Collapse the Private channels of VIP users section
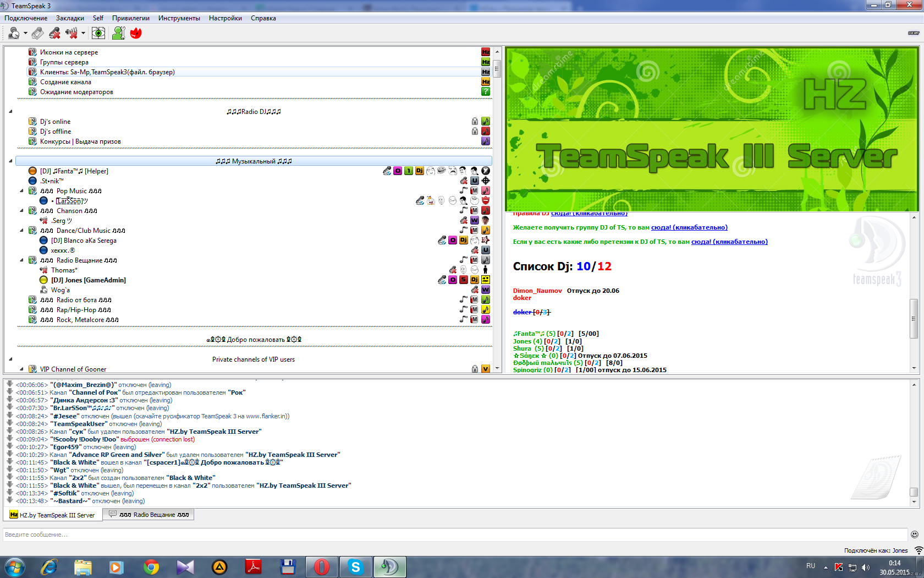This screenshot has height=578, width=924. click(x=10, y=359)
